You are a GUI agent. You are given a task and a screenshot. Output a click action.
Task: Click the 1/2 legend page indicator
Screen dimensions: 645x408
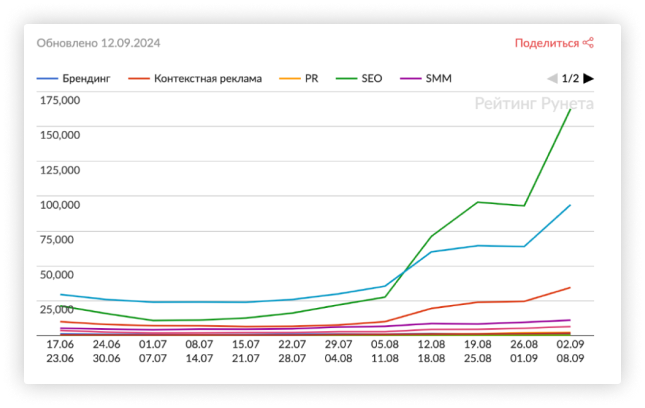click(570, 78)
